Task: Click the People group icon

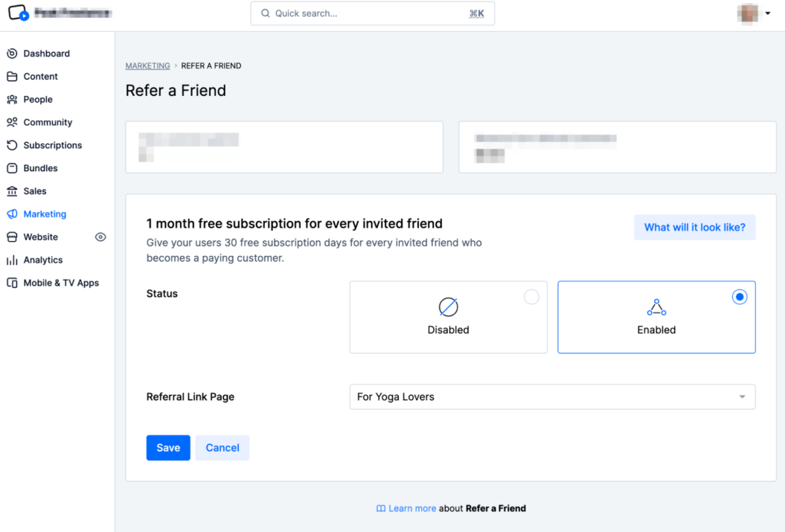Action: tap(12, 100)
